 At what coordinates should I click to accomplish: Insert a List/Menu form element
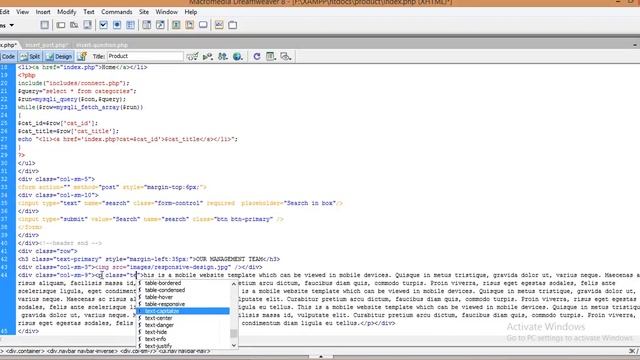147,25
